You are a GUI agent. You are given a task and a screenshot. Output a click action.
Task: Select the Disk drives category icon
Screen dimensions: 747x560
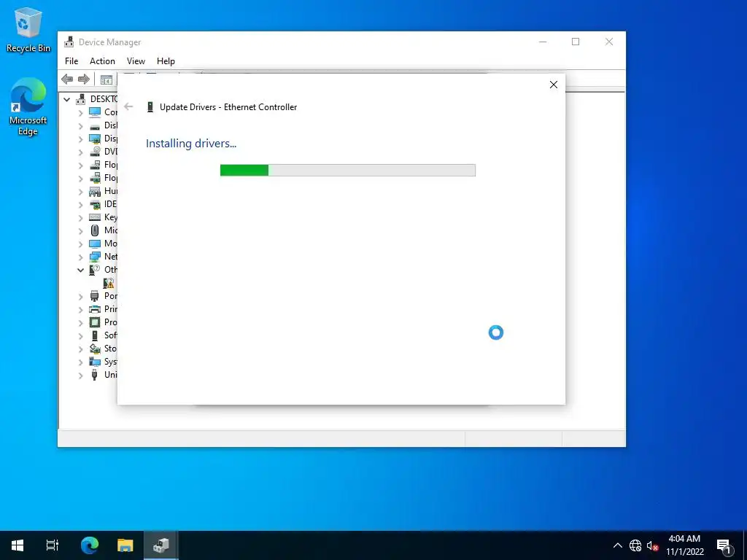pos(95,125)
